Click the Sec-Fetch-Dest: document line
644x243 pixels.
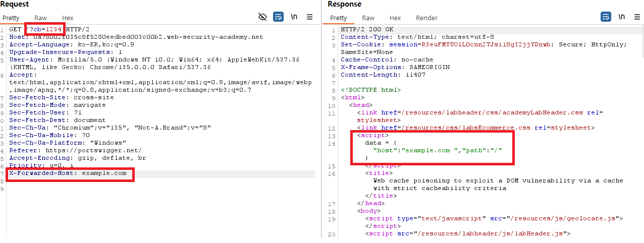[58, 120]
